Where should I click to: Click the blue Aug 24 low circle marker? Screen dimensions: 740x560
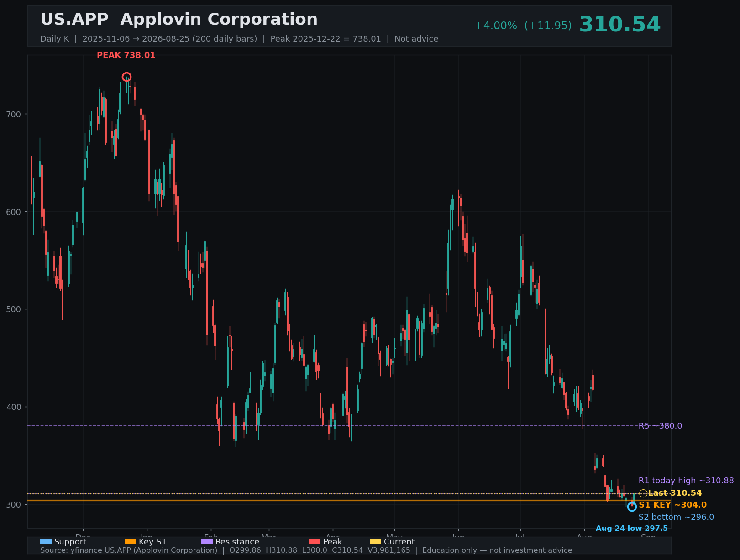(x=632, y=507)
